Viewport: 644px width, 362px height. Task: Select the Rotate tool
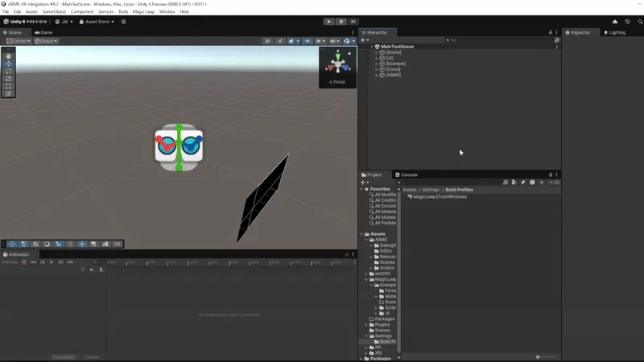point(8,71)
